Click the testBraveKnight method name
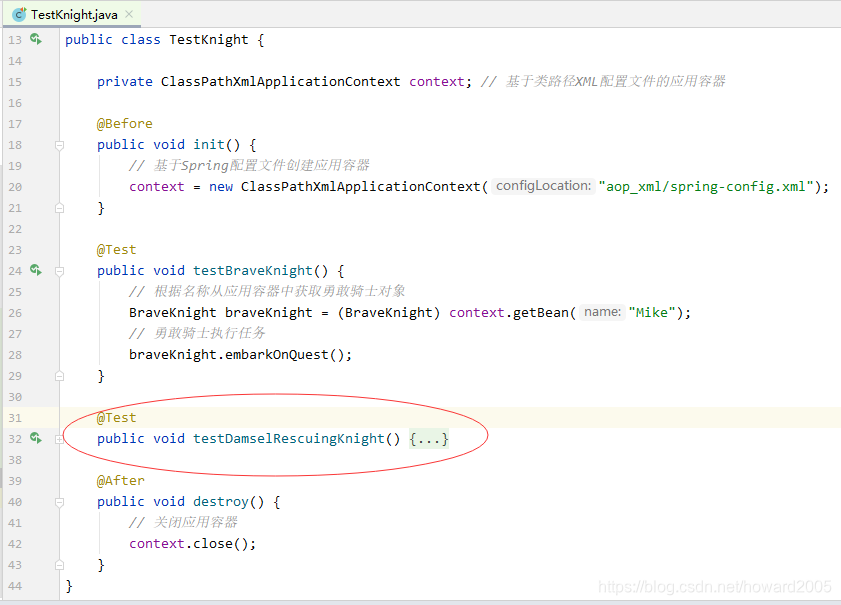The image size is (841, 605). (x=253, y=270)
